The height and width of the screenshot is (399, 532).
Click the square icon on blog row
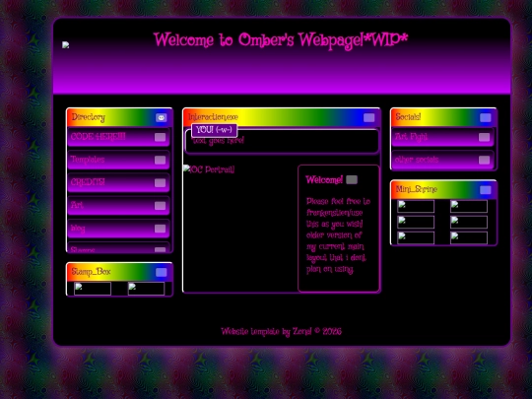point(161,229)
